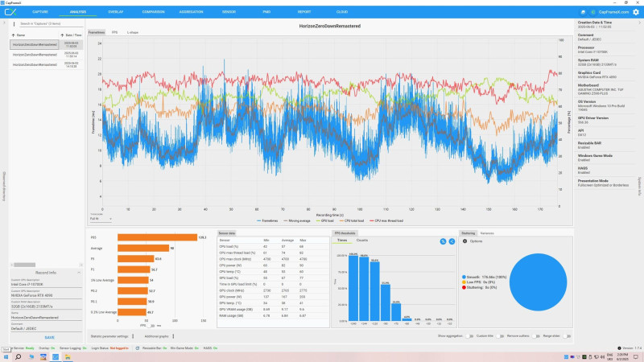Select the capture from 14:18:38
Viewport: 644px width, 362px height.
coord(47,65)
